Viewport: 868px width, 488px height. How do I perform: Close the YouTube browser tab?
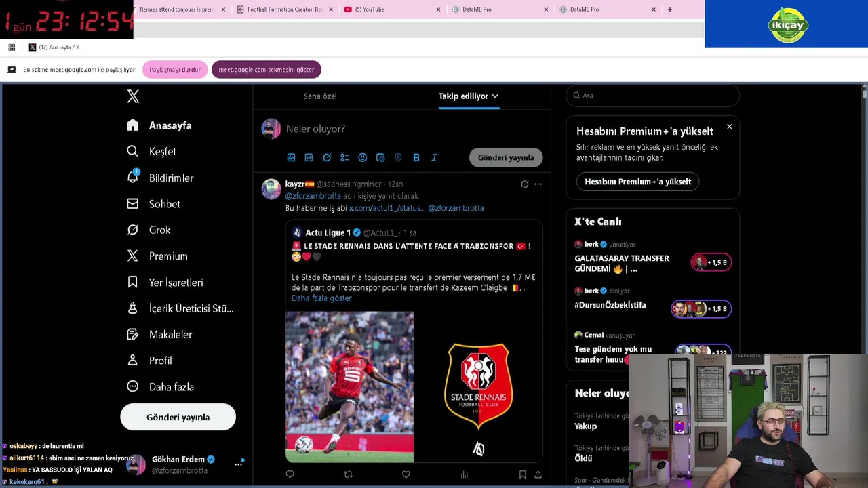[x=438, y=9]
